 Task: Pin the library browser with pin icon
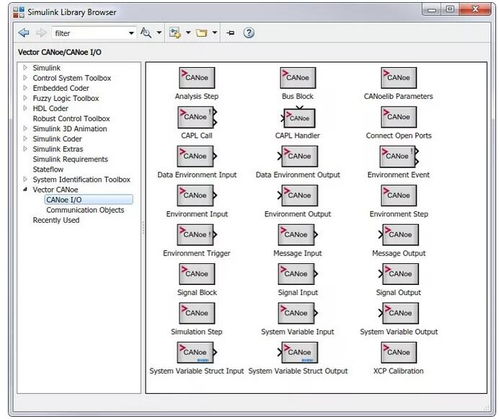coord(231,33)
